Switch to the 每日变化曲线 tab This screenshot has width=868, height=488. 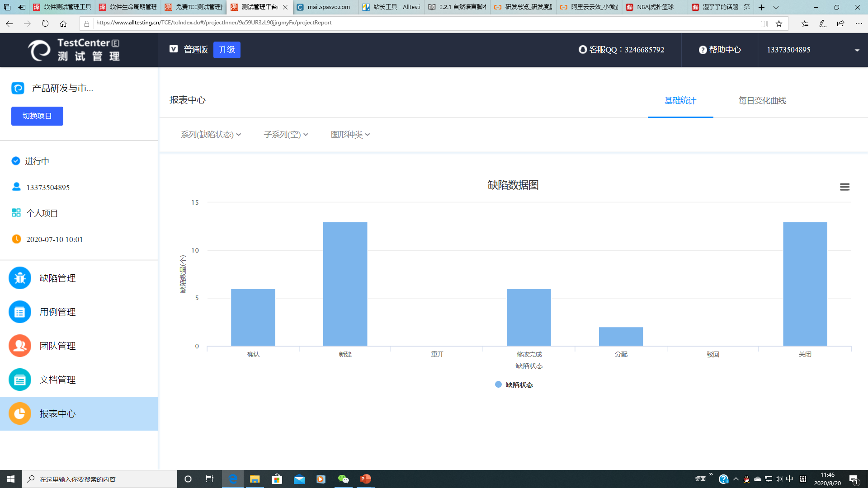tap(761, 100)
